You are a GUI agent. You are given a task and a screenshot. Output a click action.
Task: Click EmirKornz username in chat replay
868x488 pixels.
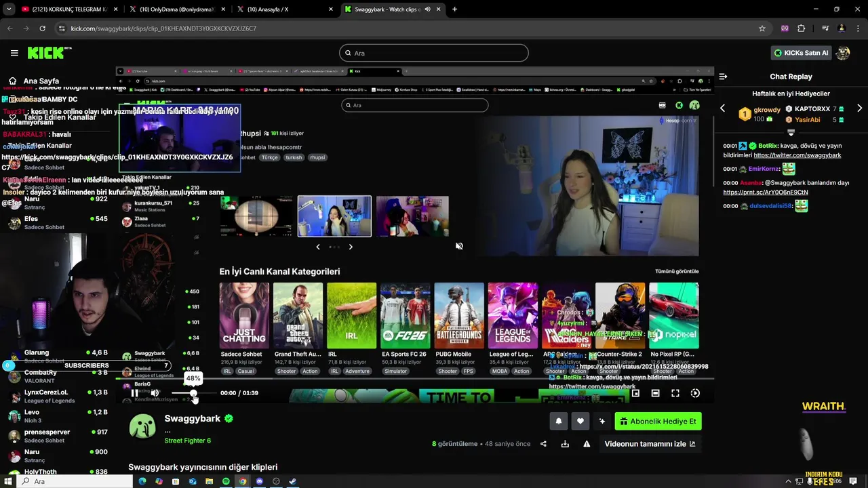pos(764,169)
